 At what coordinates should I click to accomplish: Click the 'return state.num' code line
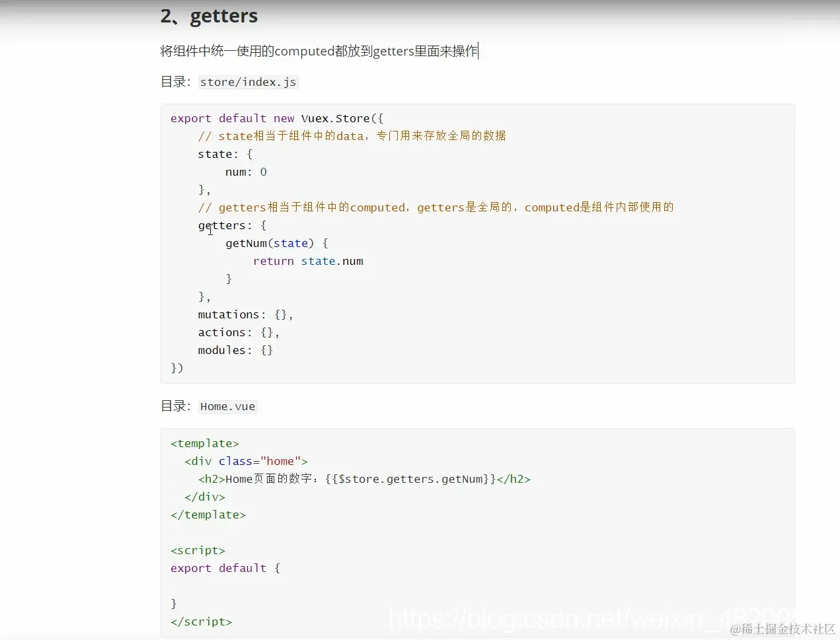(308, 261)
